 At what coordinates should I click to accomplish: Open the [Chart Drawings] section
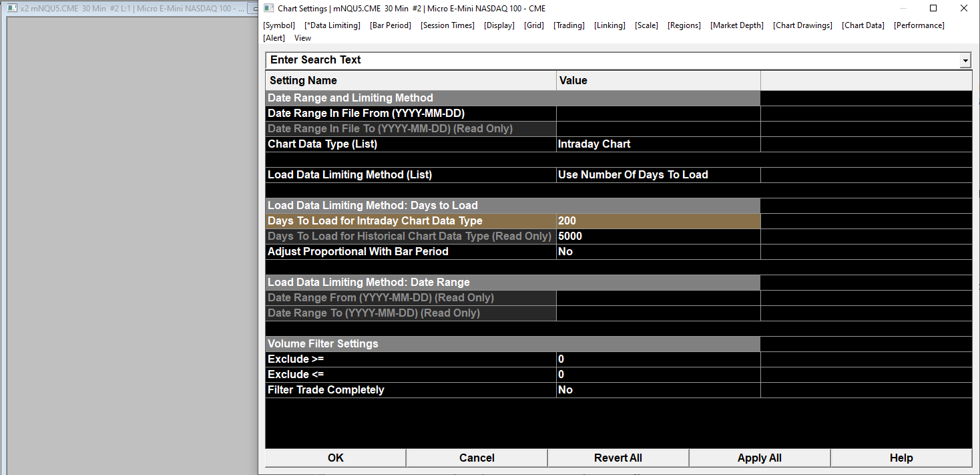click(x=802, y=25)
